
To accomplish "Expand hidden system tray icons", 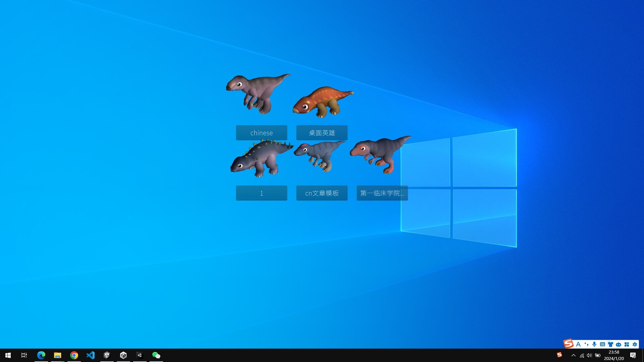I will pyautogui.click(x=574, y=355).
